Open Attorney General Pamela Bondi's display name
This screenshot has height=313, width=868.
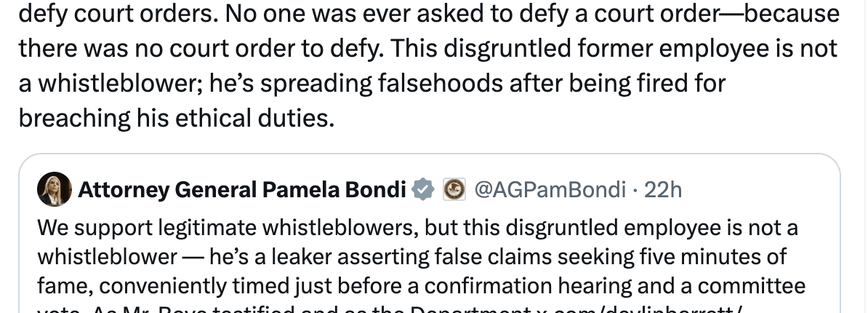click(243, 190)
